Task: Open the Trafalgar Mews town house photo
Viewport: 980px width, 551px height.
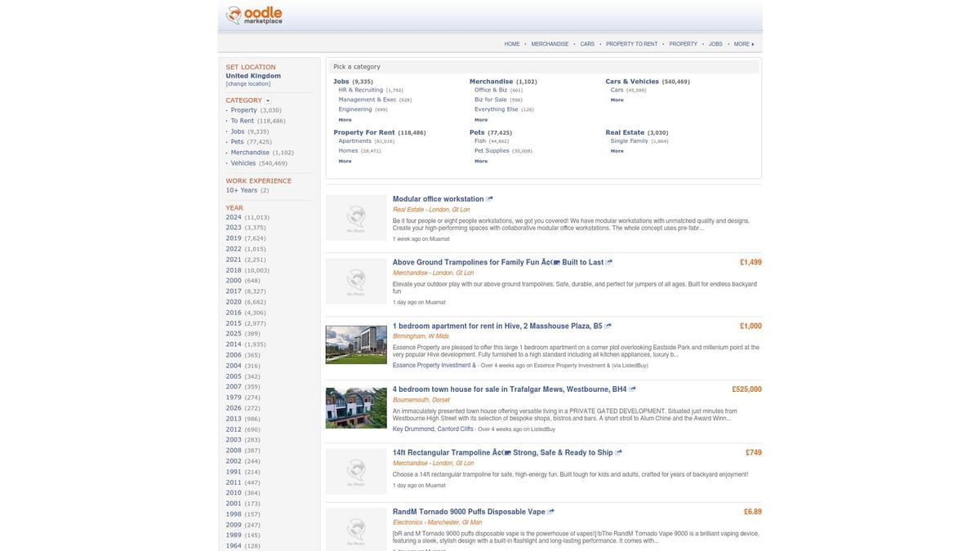Action: pos(356,408)
